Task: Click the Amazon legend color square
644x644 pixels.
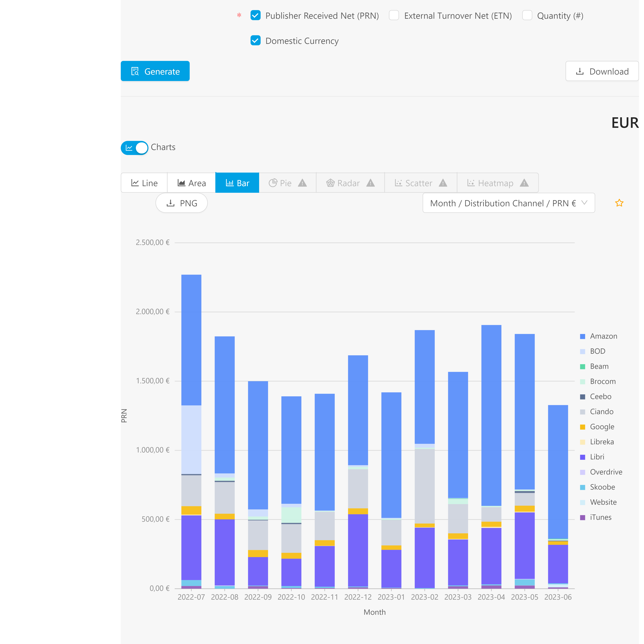Action: [x=583, y=336]
